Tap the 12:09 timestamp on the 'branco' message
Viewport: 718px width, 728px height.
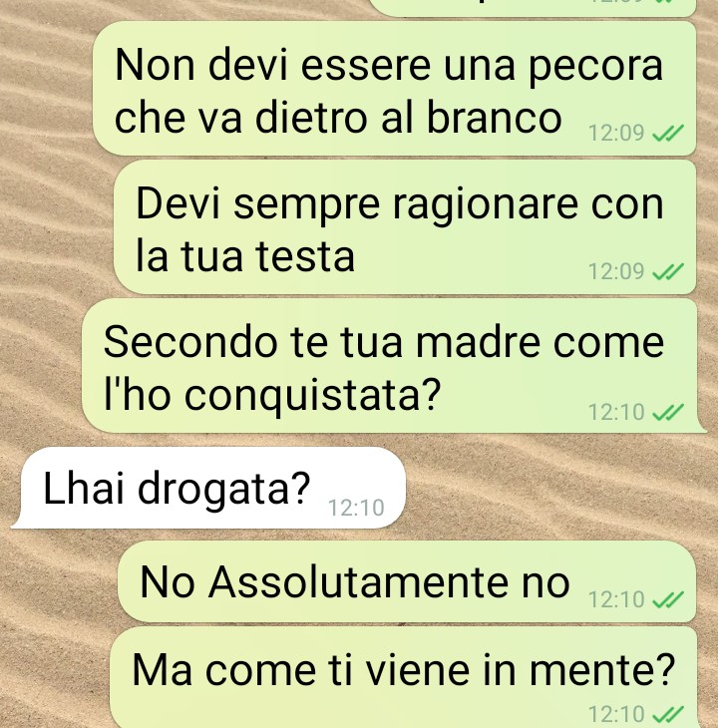pos(616,134)
